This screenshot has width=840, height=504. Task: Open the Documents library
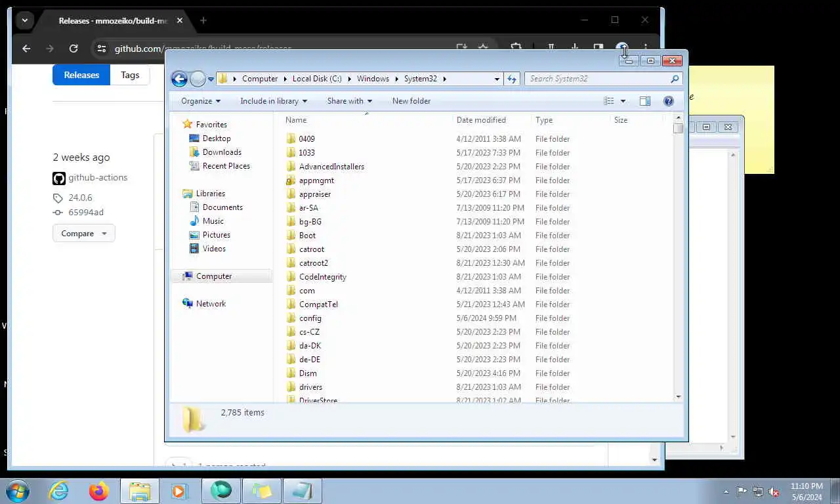point(222,207)
